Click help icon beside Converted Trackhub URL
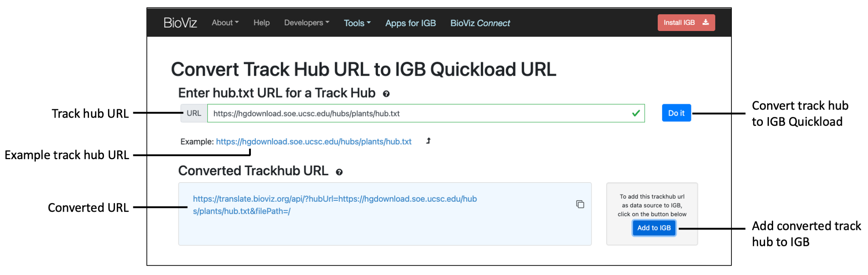Viewport: 868px width, 275px height. [x=339, y=172]
